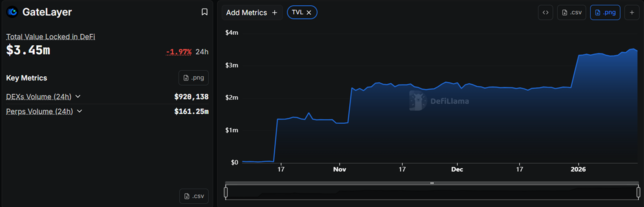Download chart as .png in the top toolbar
The height and width of the screenshot is (207, 644).
point(605,13)
